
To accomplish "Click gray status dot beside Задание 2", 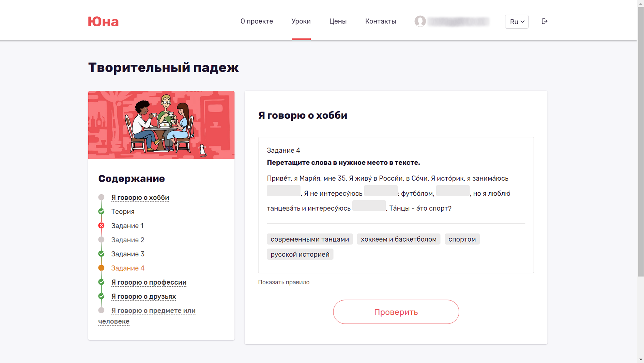I will click(101, 240).
